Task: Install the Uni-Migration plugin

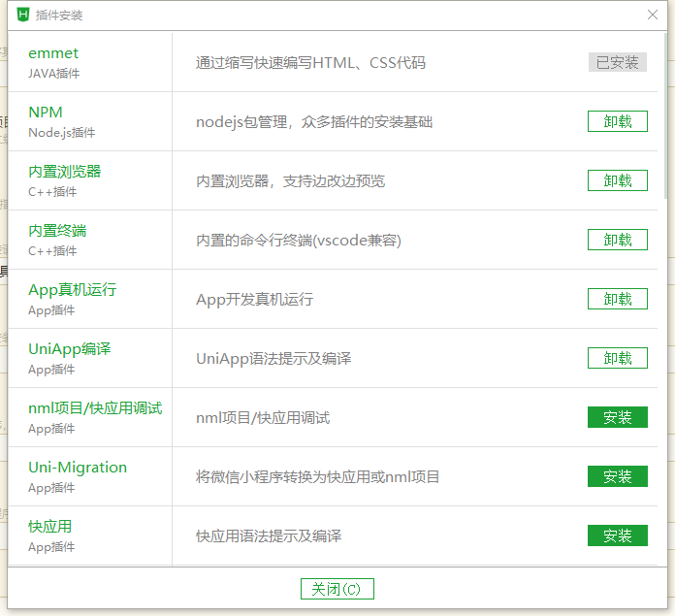Action: (x=618, y=476)
